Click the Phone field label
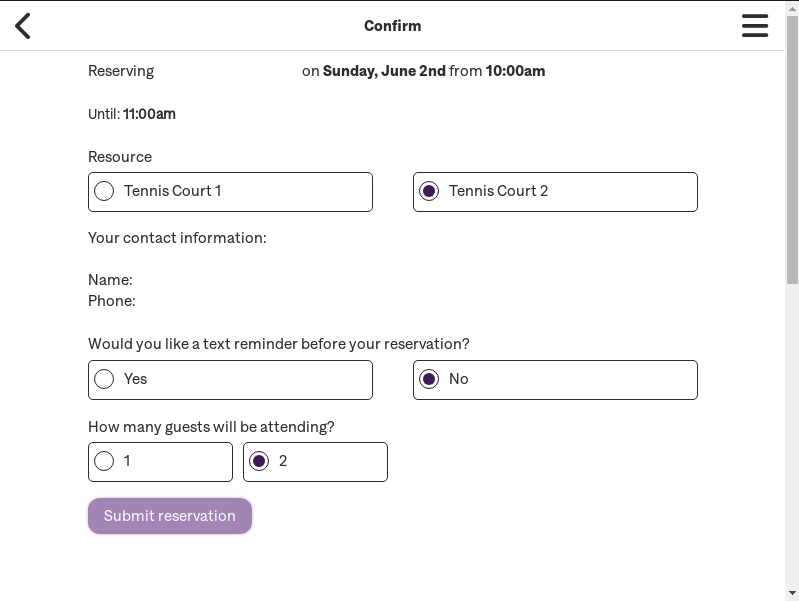Viewport: 799px width, 601px height. coord(111,301)
